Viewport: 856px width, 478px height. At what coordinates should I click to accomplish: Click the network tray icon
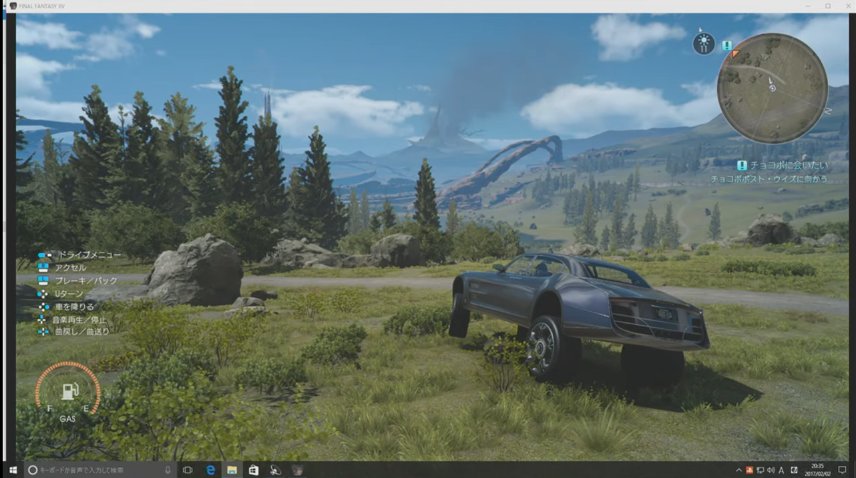click(760, 470)
